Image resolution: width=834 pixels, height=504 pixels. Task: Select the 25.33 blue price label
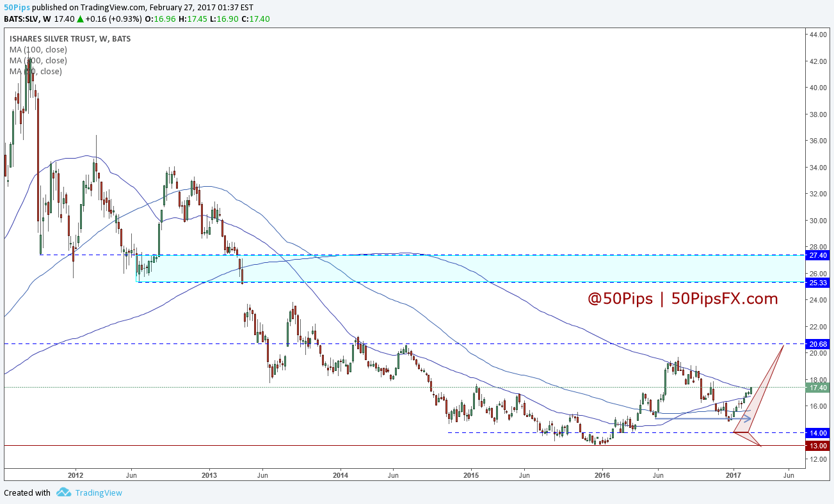(x=819, y=282)
